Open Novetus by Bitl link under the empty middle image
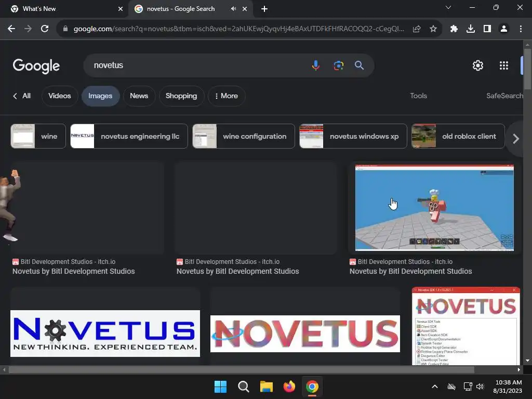Screen dimensions: 532x399 pos(237,271)
